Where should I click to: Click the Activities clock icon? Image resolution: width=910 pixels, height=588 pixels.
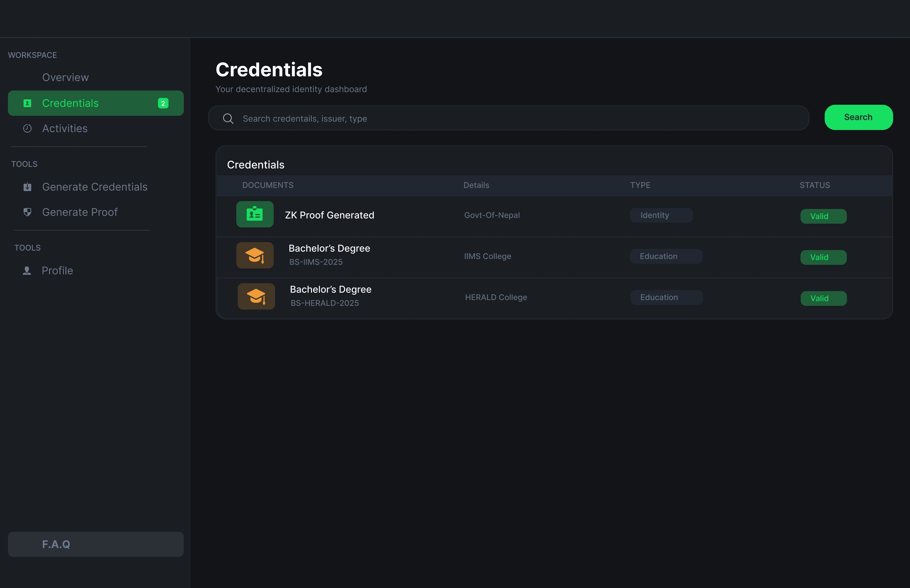[27, 128]
